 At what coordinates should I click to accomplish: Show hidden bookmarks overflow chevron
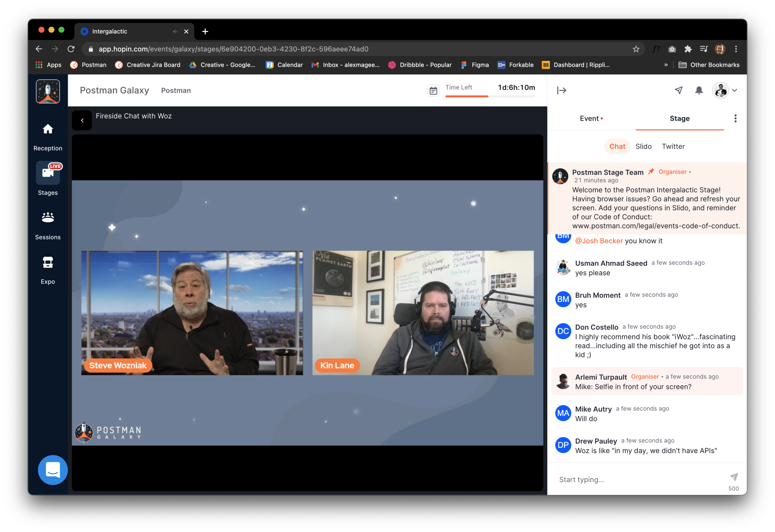(x=666, y=65)
